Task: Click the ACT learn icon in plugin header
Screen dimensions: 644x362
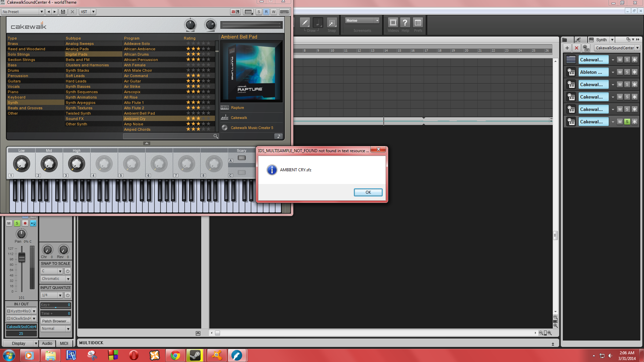Action: pyautogui.click(x=235, y=12)
